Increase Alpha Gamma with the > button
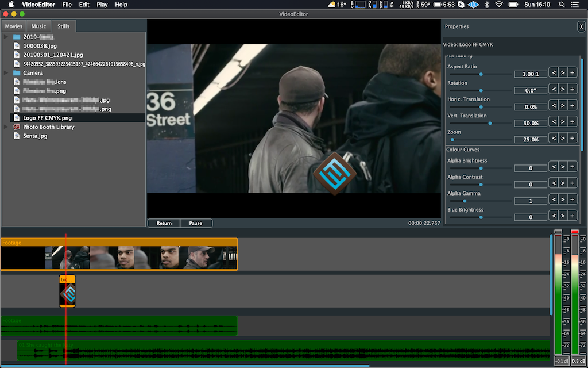Screen dimensions: 588x368 click(x=563, y=200)
